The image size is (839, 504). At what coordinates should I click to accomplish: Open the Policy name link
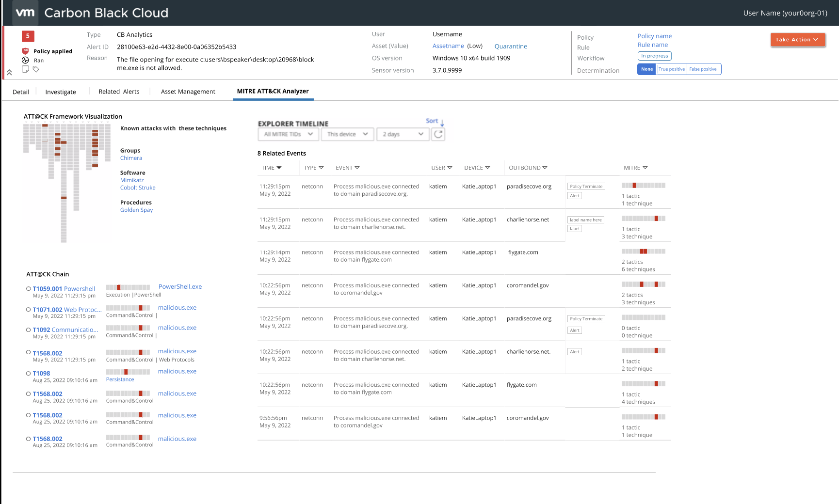[x=655, y=36]
